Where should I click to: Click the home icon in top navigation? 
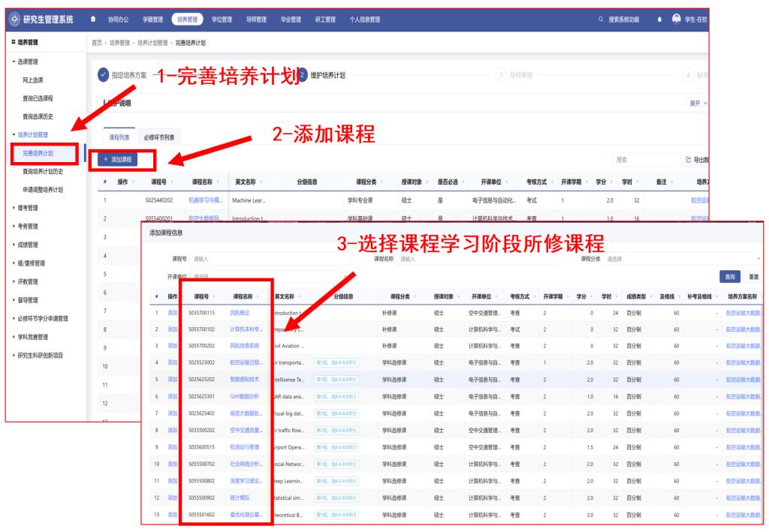[92, 19]
